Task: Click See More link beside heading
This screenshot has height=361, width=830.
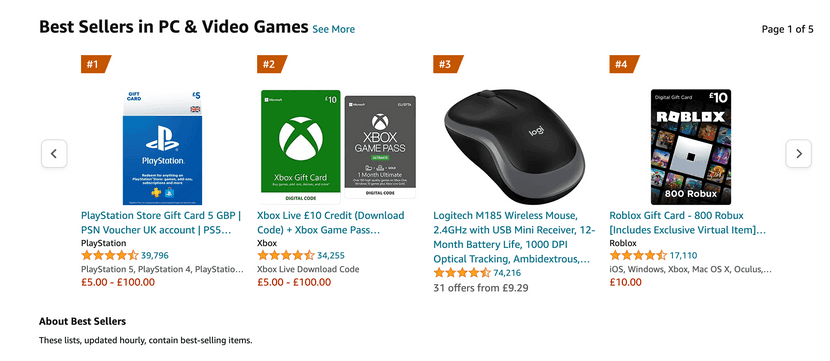Action: 333,29
